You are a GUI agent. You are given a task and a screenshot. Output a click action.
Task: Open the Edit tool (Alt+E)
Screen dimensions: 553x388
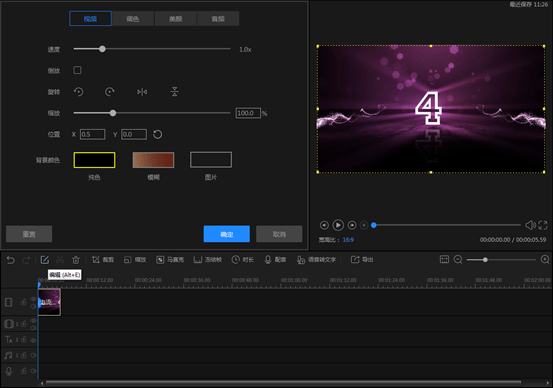(45, 260)
